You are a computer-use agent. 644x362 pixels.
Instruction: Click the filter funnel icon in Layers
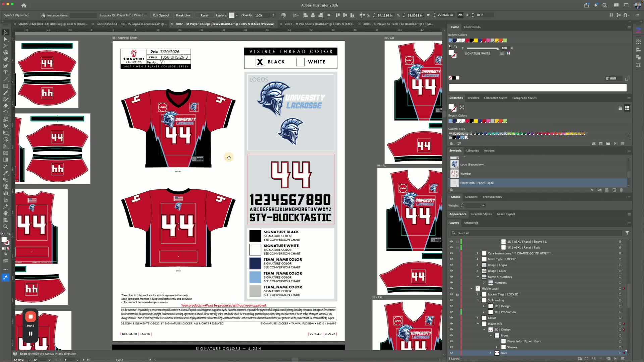[x=627, y=233]
